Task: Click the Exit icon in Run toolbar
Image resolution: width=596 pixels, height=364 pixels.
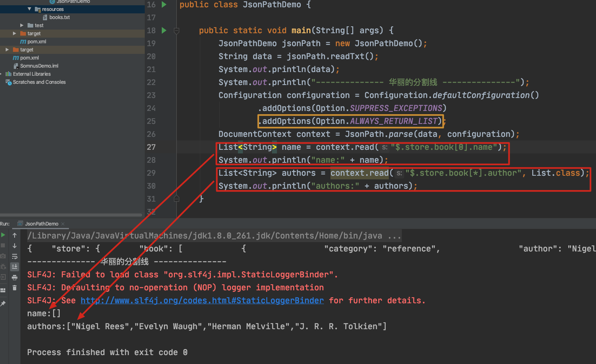Action: 3,277
